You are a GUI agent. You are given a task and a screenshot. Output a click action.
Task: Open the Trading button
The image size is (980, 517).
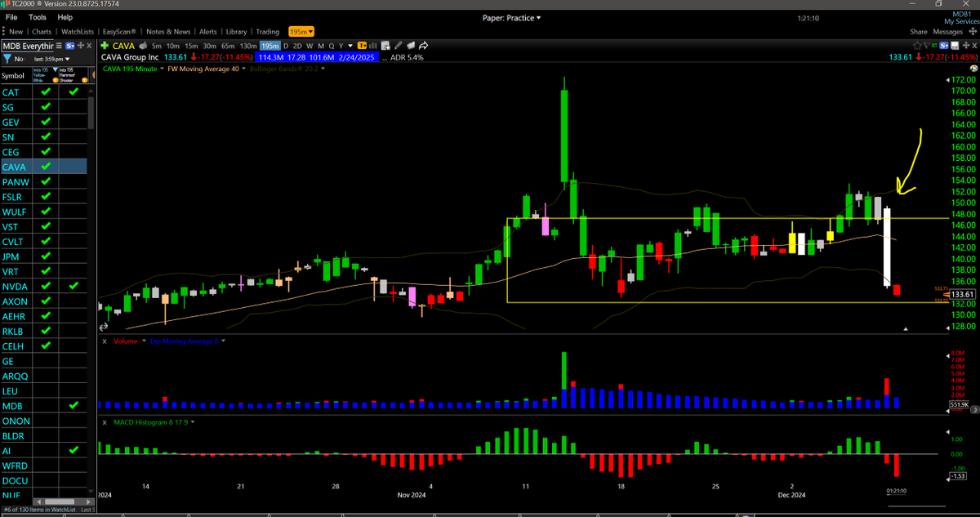267,31
